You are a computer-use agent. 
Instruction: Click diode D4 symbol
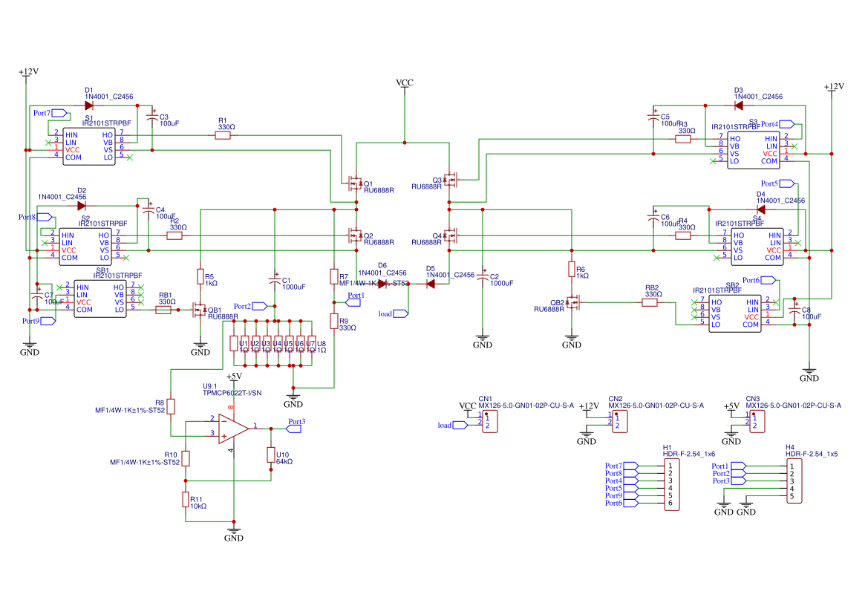tap(760, 209)
